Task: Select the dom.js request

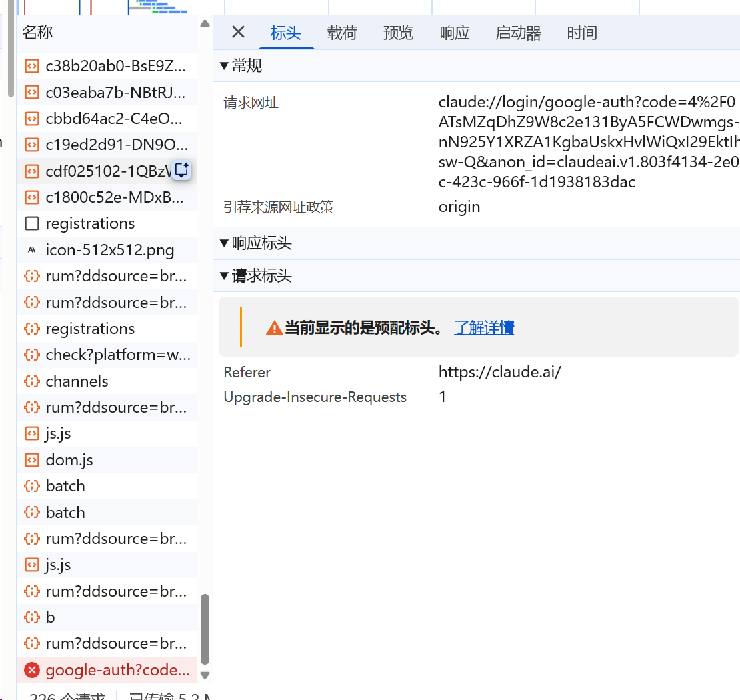Action: pyautogui.click(x=107, y=460)
